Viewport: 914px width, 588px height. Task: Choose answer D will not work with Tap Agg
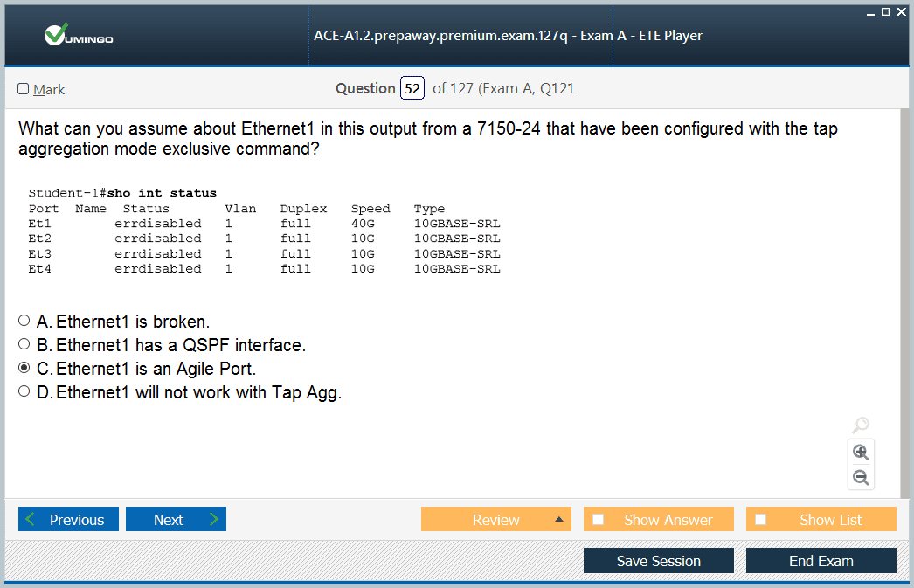24,391
